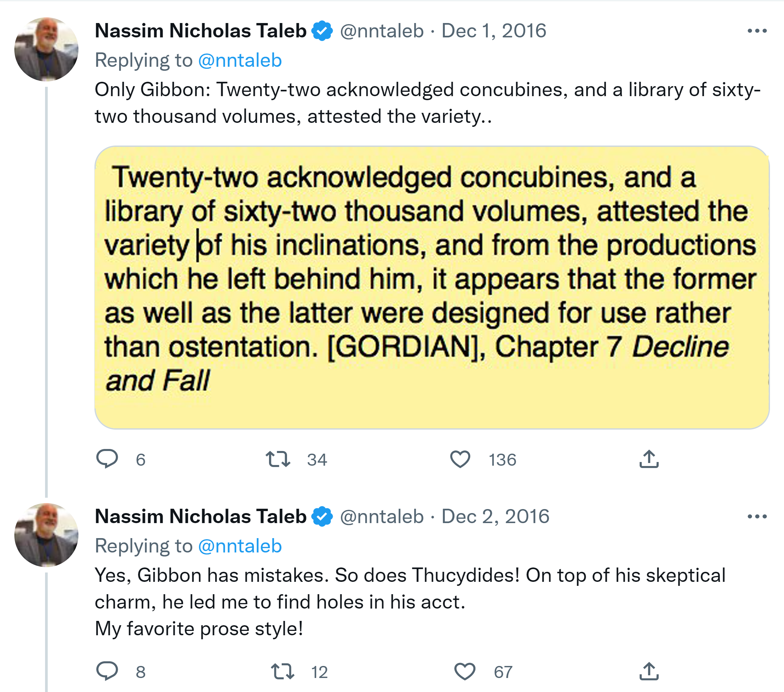This screenshot has height=692, width=784.
Task: Open more options on Dec 1 tweet
Action: pyautogui.click(x=757, y=31)
